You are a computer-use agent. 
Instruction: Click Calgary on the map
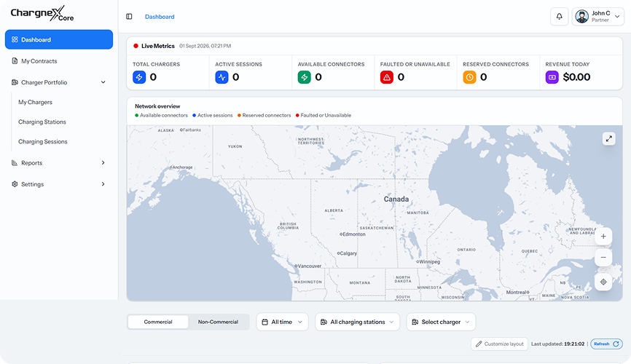click(x=348, y=253)
